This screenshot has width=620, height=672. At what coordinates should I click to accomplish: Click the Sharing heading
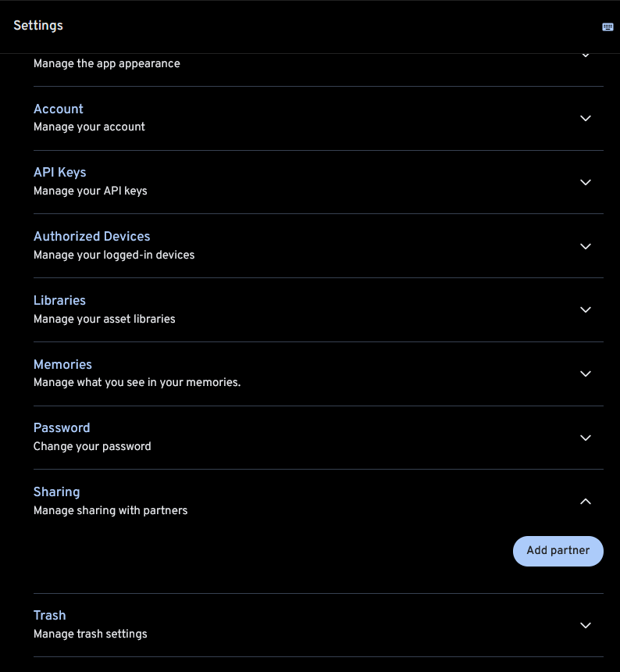click(x=56, y=492)
